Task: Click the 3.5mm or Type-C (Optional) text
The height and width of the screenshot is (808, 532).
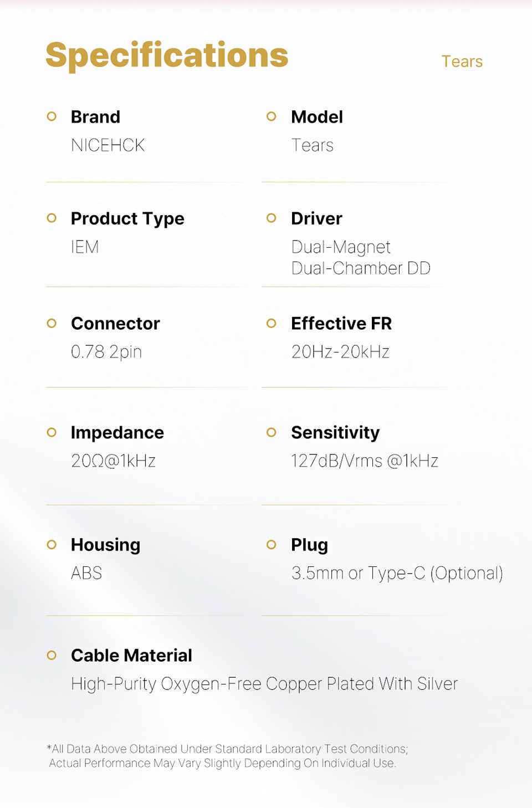Action: pyautogui.click(x=397, y=573)
